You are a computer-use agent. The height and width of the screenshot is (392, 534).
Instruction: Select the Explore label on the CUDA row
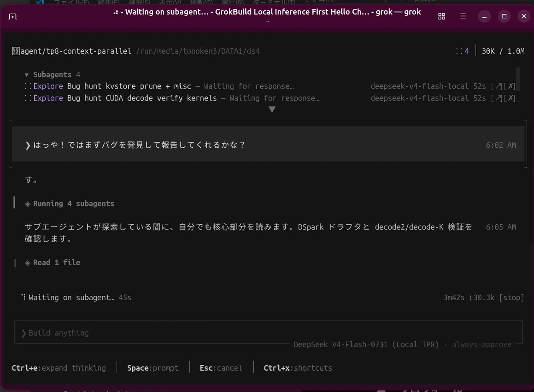pyautogui.click(x=48, y=98)
